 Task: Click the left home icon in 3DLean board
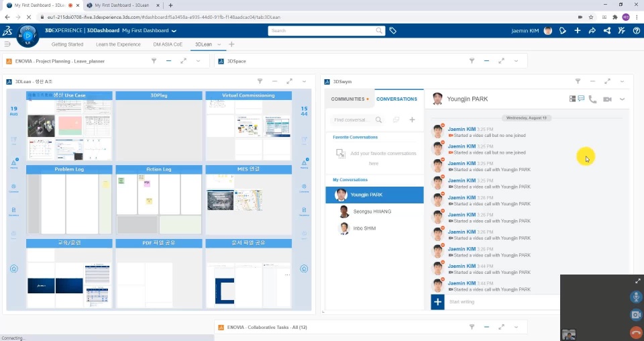[x=14, y=269]
